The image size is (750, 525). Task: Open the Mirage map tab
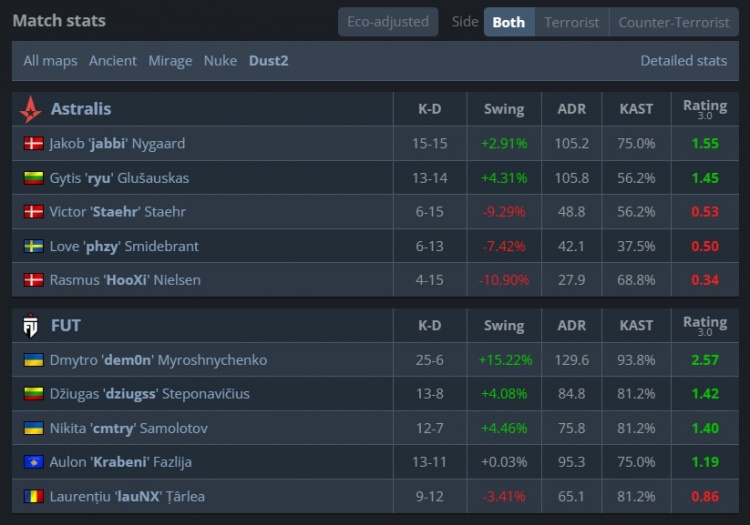click(170, 61)
